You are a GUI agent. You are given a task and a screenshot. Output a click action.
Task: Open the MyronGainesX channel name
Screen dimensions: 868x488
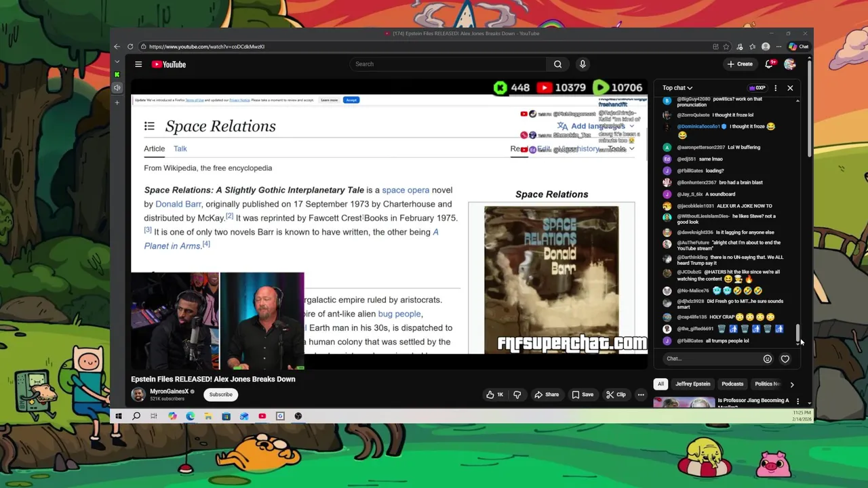[170, 391]
